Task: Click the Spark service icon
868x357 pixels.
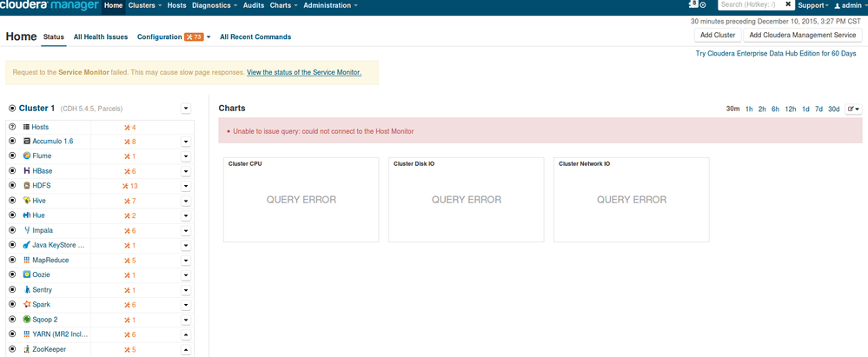Action: 27,304
